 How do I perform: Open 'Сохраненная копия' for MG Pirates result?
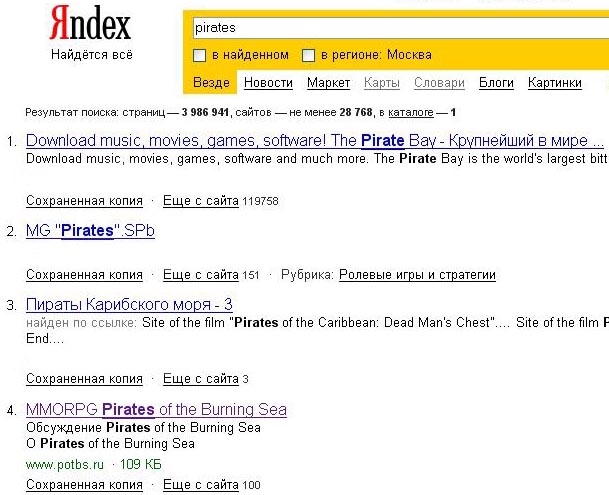tap(84, 275)
